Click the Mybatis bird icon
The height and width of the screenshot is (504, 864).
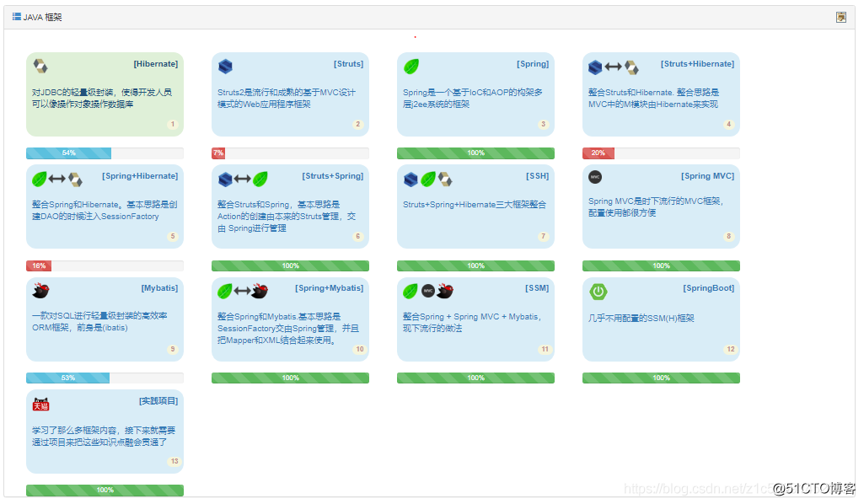40,290
